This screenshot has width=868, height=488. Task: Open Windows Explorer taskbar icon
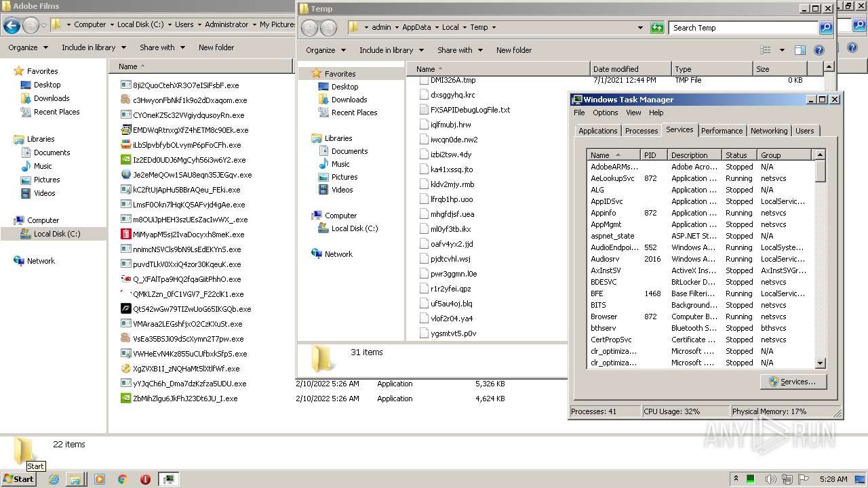75,479
